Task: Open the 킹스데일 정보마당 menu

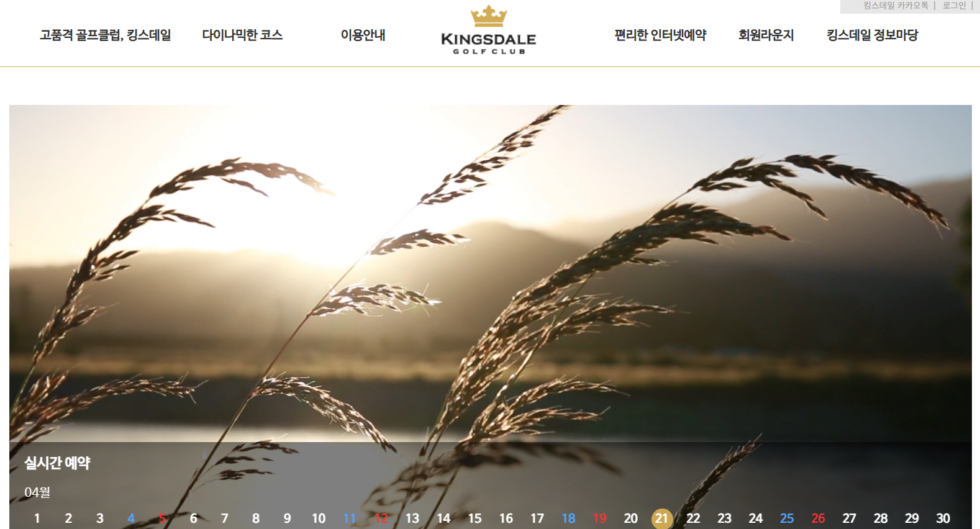Action: pyautogui.click(x=872, y=35)
